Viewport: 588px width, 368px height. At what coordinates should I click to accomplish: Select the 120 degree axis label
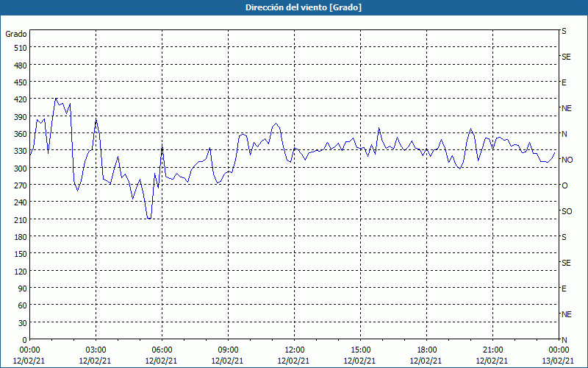21,271
